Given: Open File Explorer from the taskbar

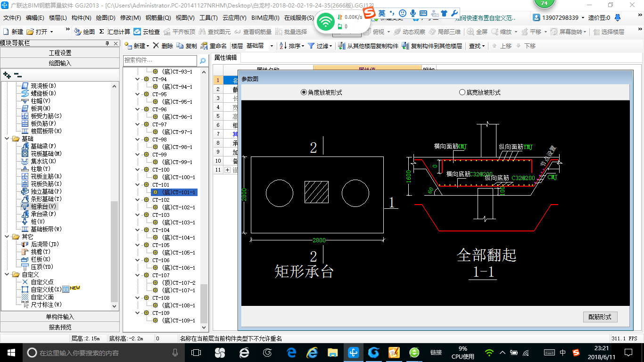Looking at the screenshot, I should pos(333,353).
